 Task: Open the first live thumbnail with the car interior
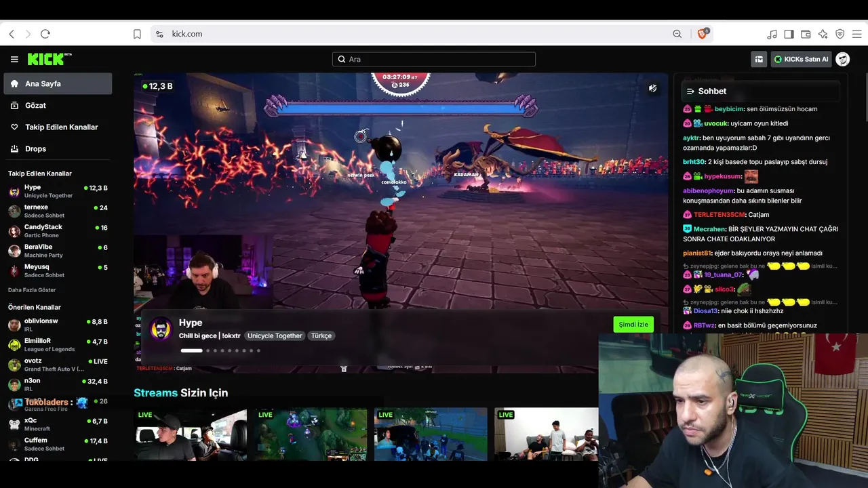click(191, 434)
